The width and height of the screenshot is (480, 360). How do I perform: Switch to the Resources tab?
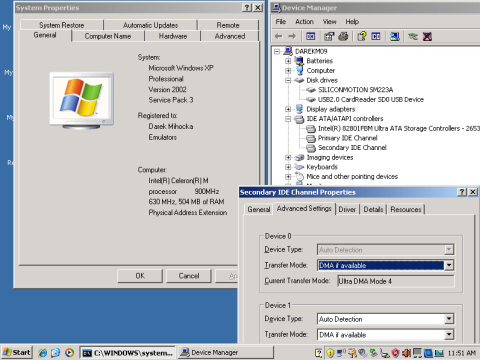click(x=406, y=209)
